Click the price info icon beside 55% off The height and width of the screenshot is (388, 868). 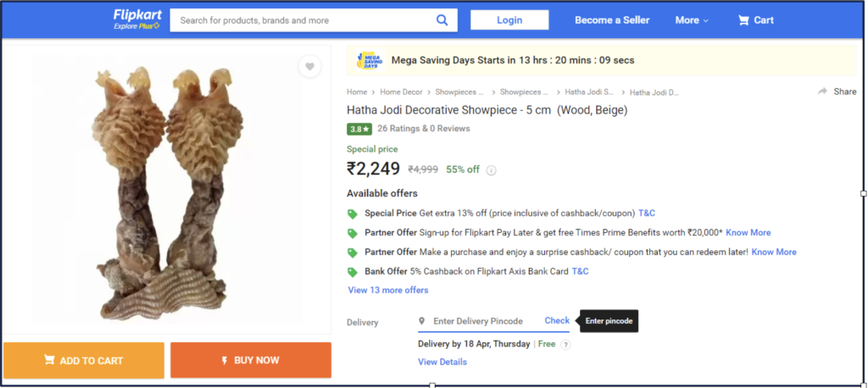[492, 170]
